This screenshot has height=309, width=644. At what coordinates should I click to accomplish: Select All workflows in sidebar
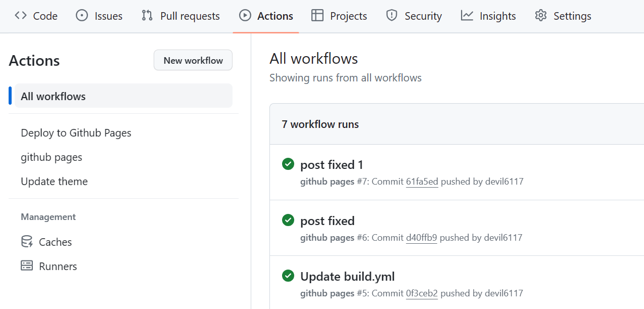pyautogui.click(x=53, y=96)
